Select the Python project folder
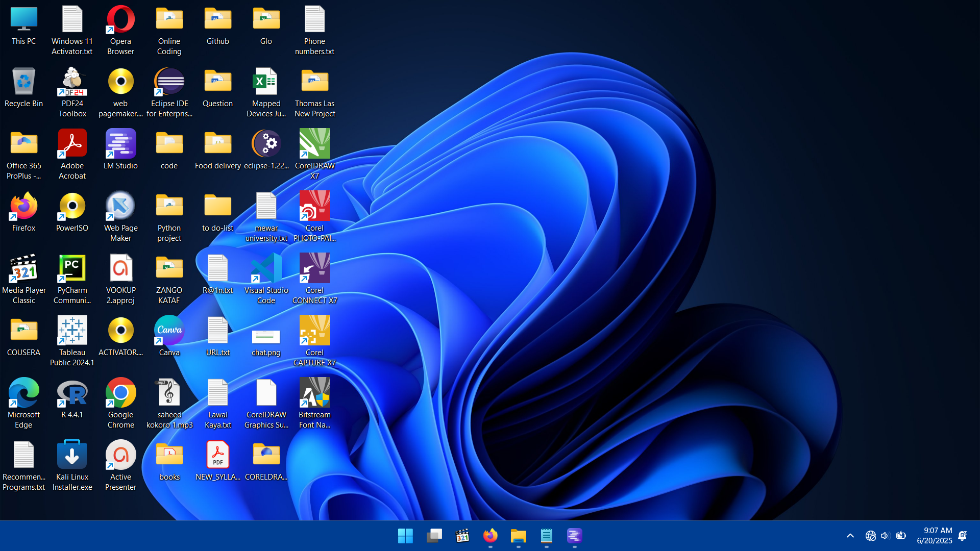Image resolution: width=980 pixels, height=551 pixels. [169, 217]
